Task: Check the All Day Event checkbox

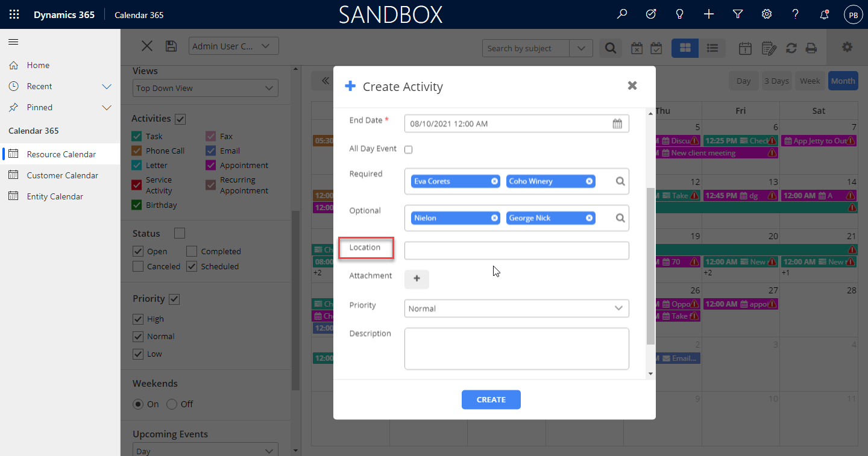Action: 409,149
